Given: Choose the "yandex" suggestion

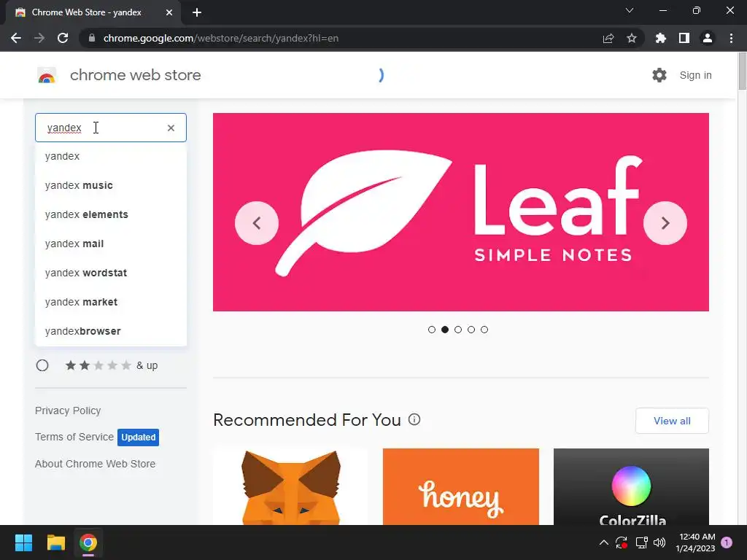Looking at the screenshot, I should click(111, 156).
